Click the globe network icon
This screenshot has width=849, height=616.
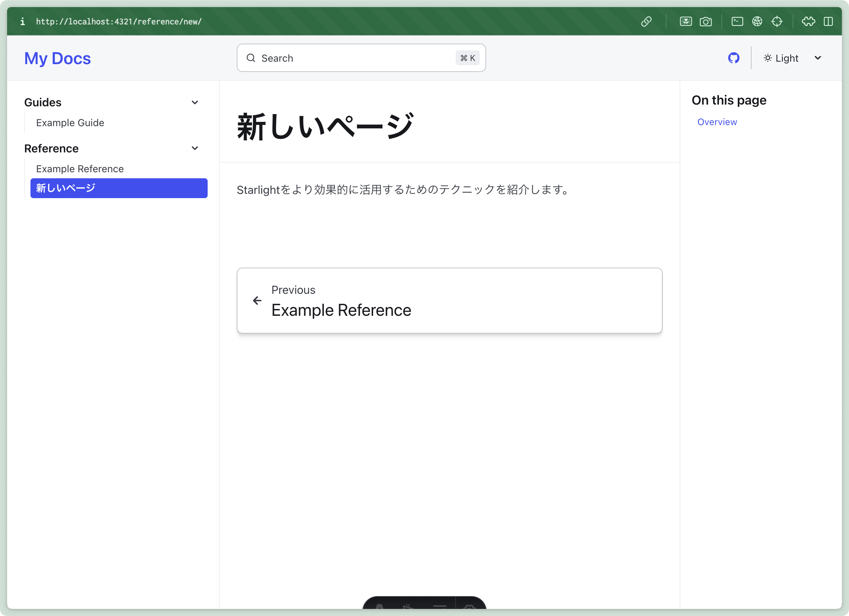[757, 21]
